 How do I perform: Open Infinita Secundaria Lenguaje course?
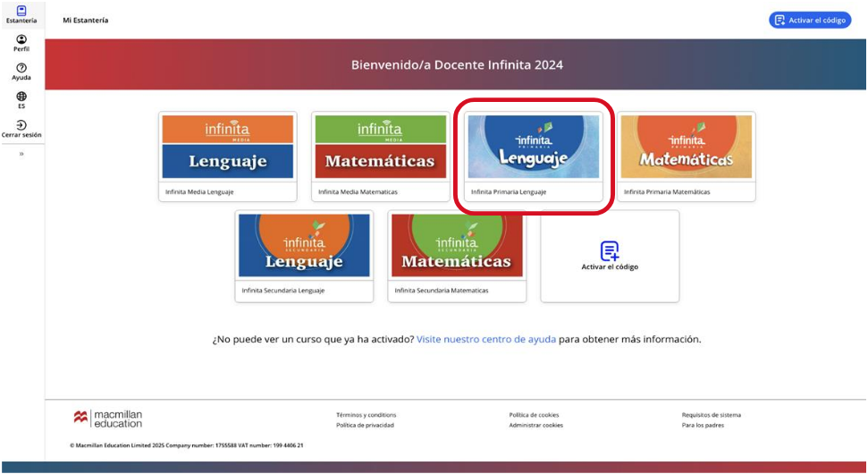pyautogui.click(x=304, y=247)
